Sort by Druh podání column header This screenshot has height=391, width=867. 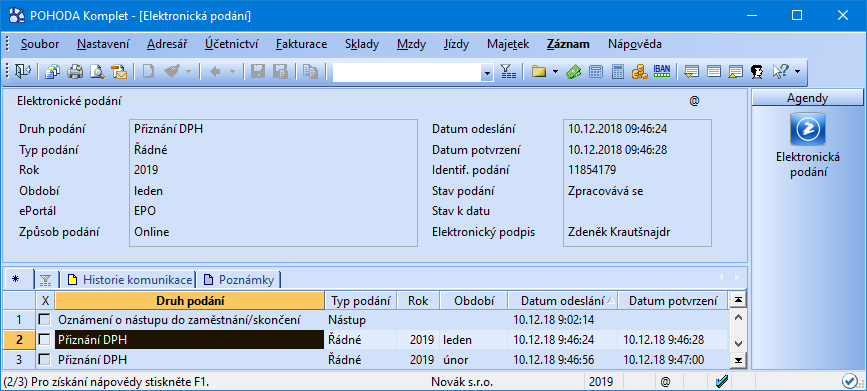(x=190, y=301)
